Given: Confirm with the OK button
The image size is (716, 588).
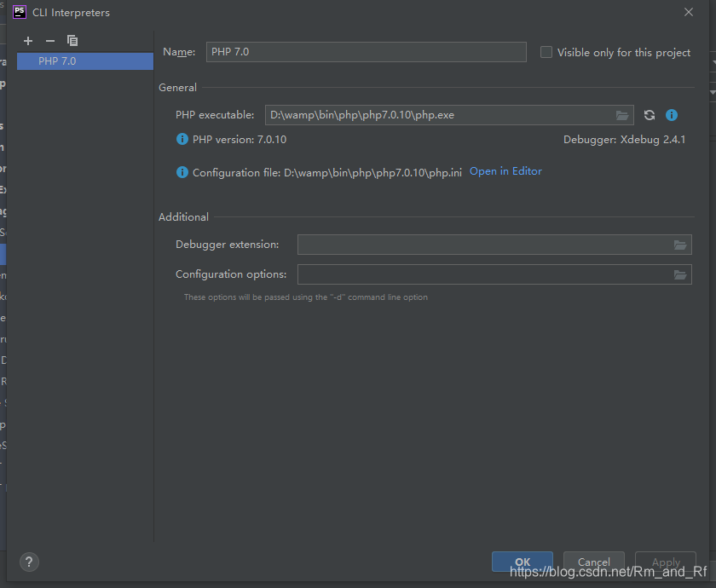Looking at the screenshot, I should tap(523, 562).
